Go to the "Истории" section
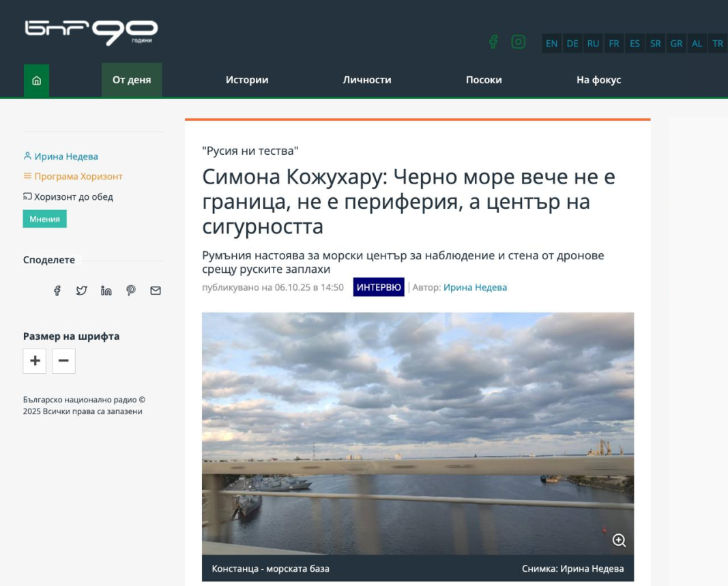Screen dimensions: 728x586 [247, 80]
